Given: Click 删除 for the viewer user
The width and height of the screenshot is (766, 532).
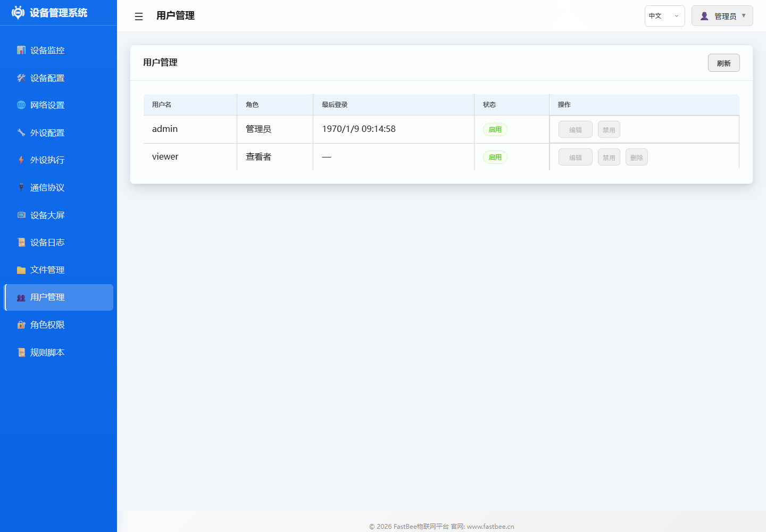Looking at the screenshot, I should pos(636,157).
